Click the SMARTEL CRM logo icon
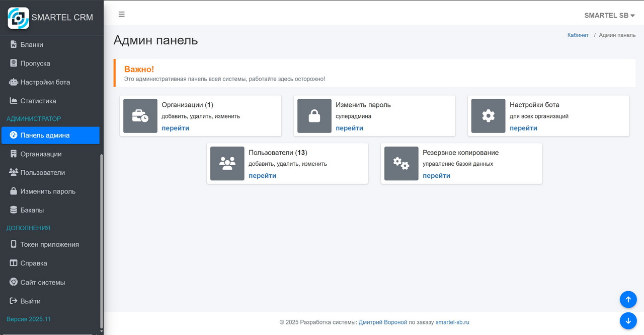 point(18,18)
